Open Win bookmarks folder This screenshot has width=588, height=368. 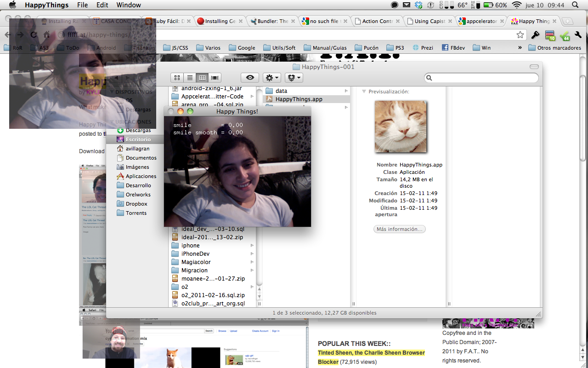[x=482, y=47]
